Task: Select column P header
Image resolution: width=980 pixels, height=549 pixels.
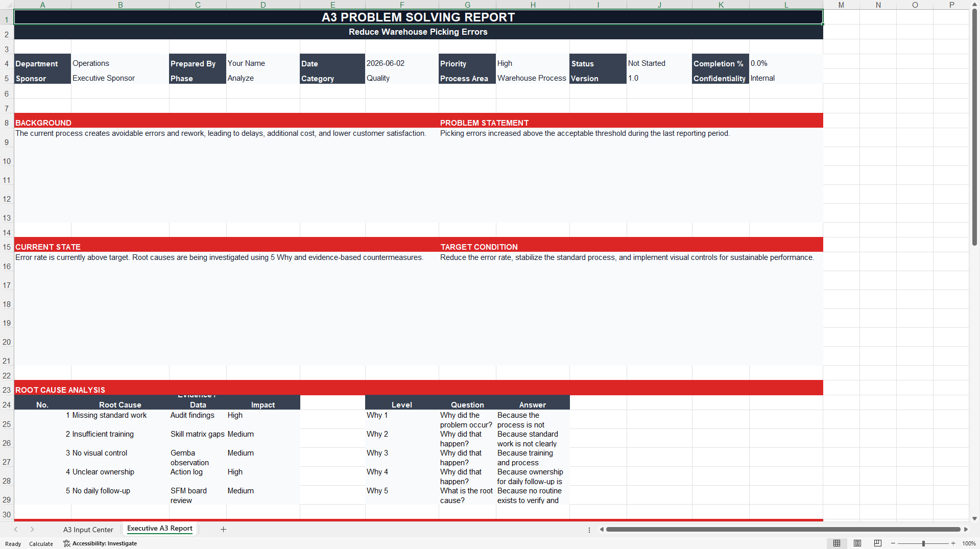Action: pyautogui.click(x=951, y=5)
